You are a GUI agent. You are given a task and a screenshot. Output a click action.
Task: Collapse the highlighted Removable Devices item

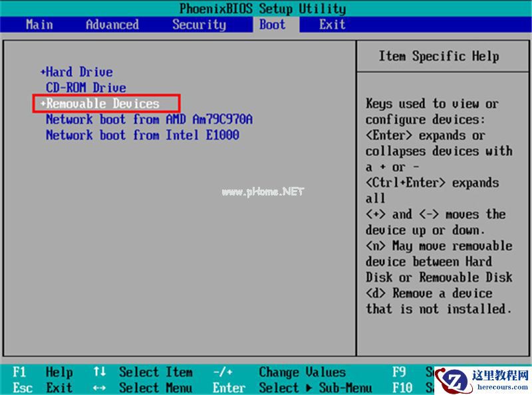coord(100,104)
